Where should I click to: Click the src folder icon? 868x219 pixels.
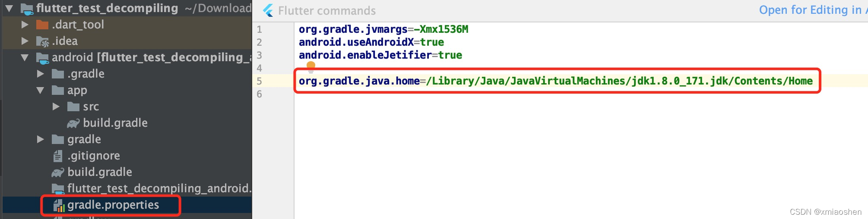pos(73,106)
